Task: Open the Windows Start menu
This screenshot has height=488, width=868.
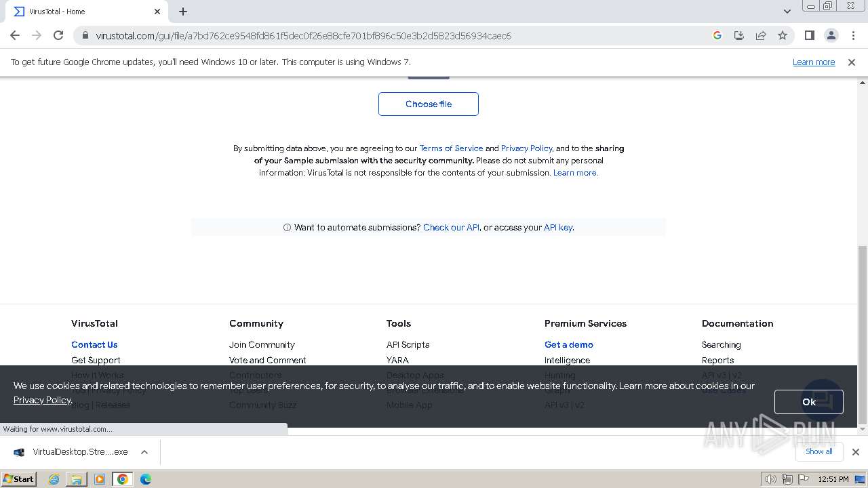Action: (x=18, y=479)
